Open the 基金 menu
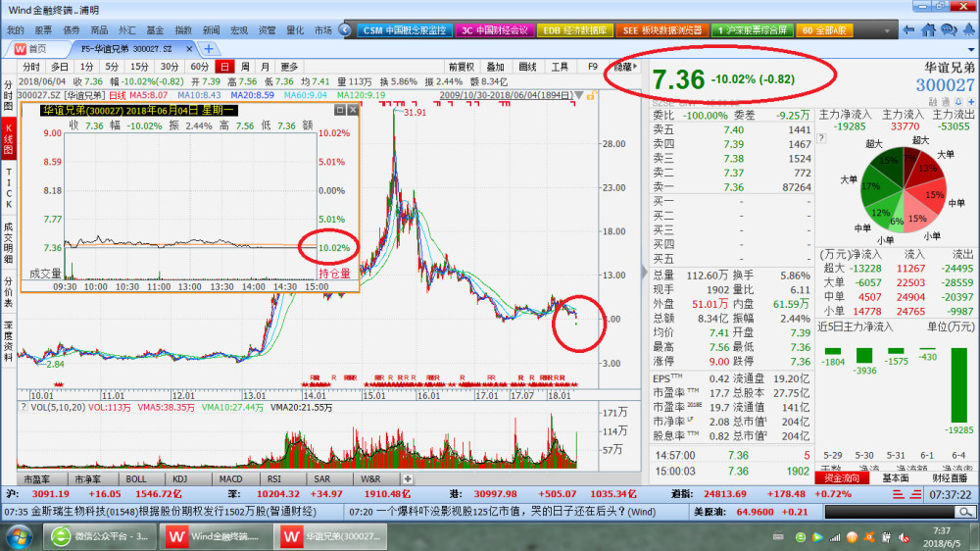Image resolution: width=980 pixels, height=551 pixels. point(155,30)
